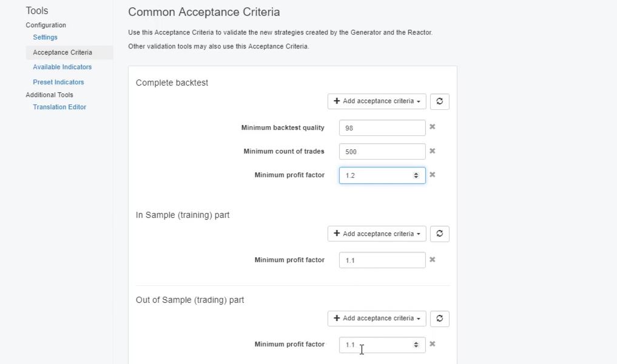Expand Add acceptance criteria in In Sample part
This screenshot has width=617, height=364.
tap(377, 234)
